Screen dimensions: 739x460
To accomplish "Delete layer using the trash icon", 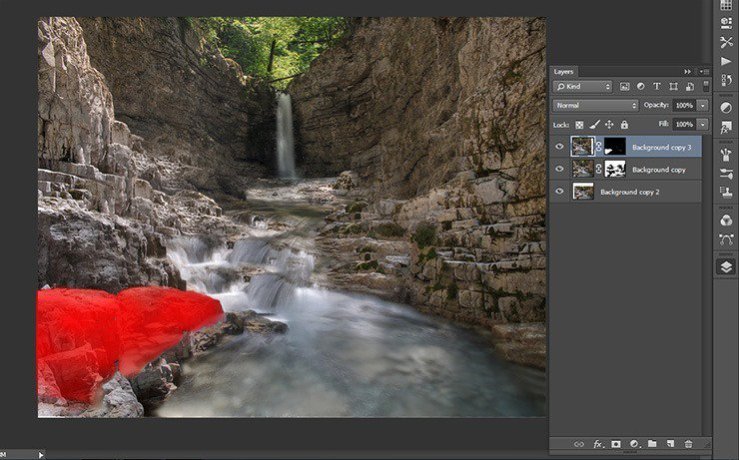I will (x=688, y=443).
